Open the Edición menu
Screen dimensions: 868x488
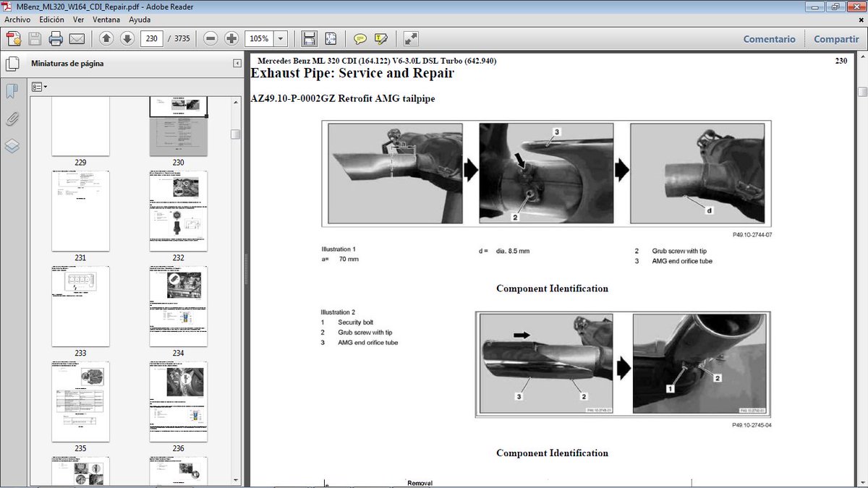pos(51,20)
